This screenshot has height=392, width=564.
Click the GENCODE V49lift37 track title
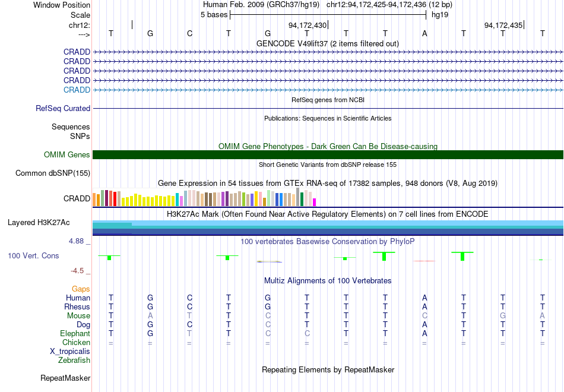(327, 43)
